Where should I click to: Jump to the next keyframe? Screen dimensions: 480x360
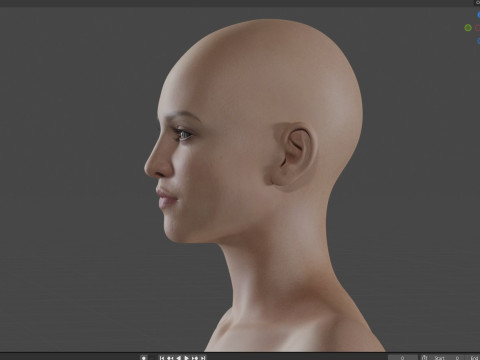195,358
